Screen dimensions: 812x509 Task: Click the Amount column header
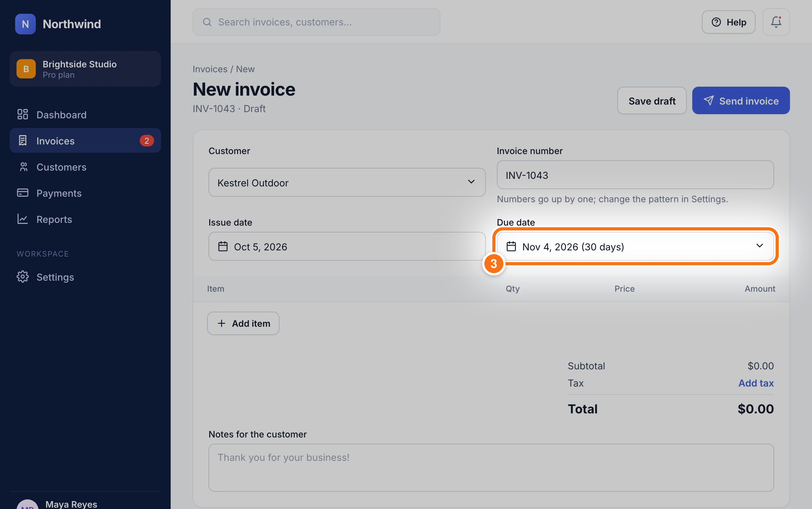pos(760,289)
